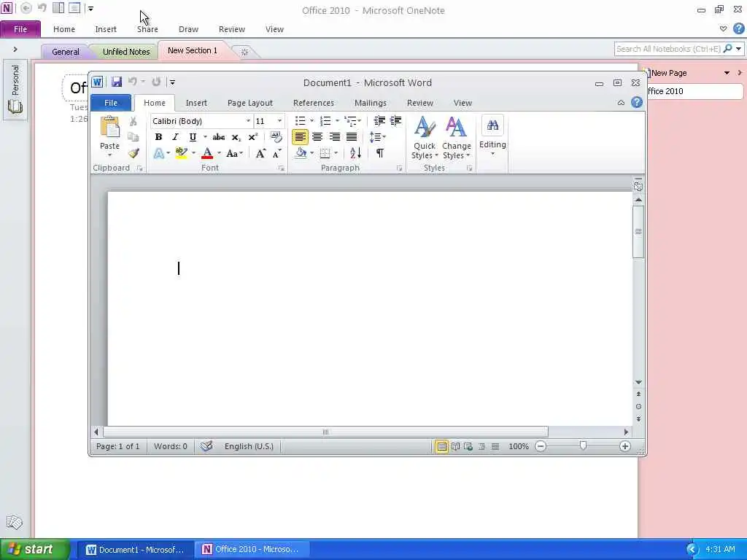Click the Paste button in Word
This screenshot has height=560, width=747.
[x=109, y=136]
